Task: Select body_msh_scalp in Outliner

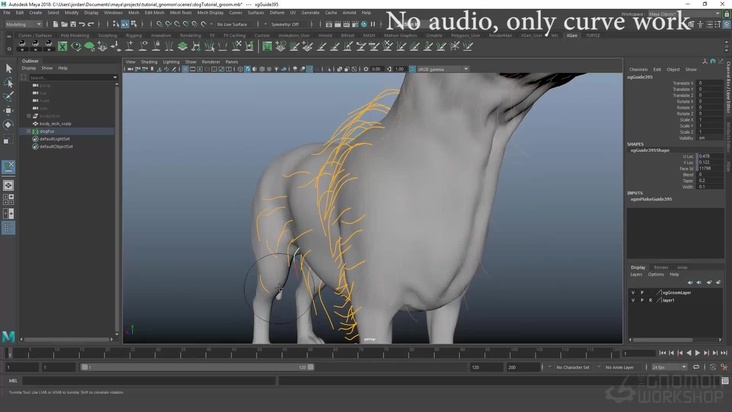Action: coord(55,124)
